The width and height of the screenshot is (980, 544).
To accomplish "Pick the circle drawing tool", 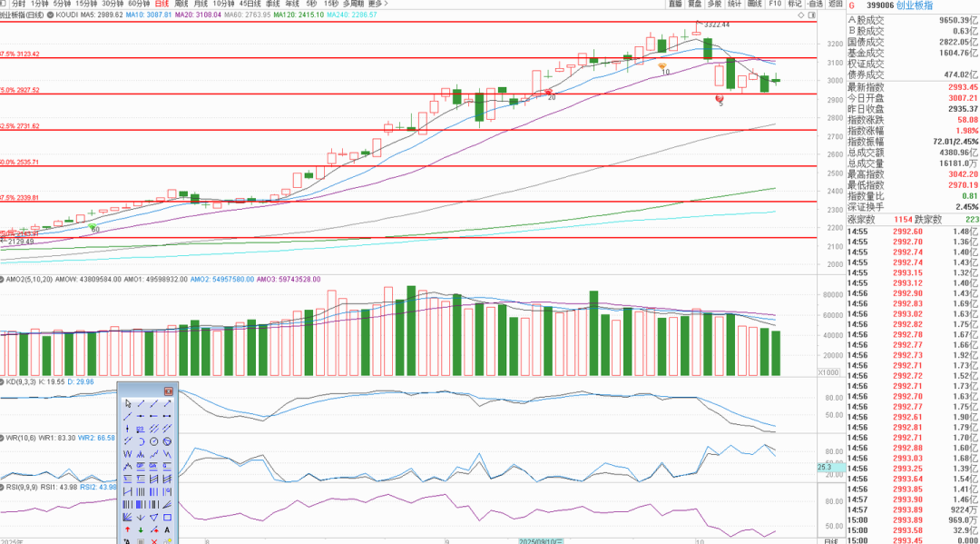I will (153, 441).
